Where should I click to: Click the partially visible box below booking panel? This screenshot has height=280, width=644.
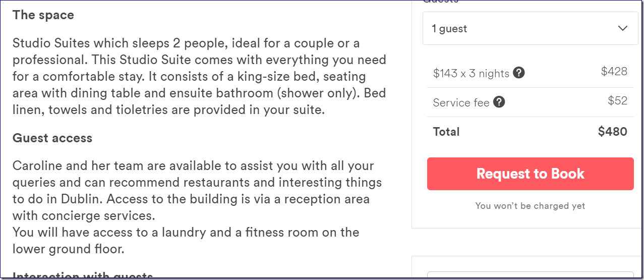coord(530,274)
